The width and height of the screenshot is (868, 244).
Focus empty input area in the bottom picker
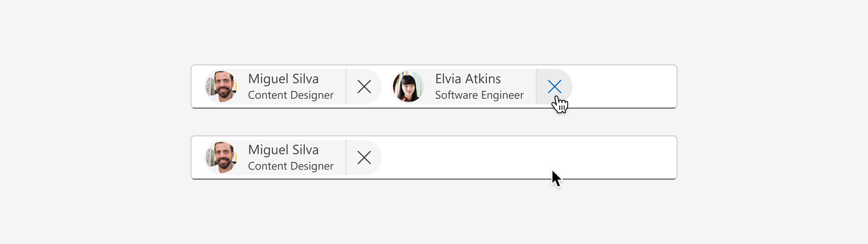(x=529, y=157)
